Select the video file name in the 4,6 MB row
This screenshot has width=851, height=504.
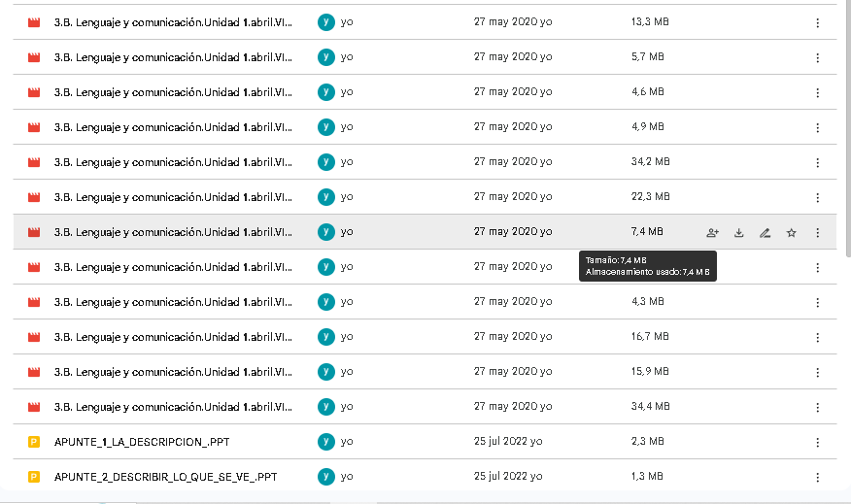173,92
